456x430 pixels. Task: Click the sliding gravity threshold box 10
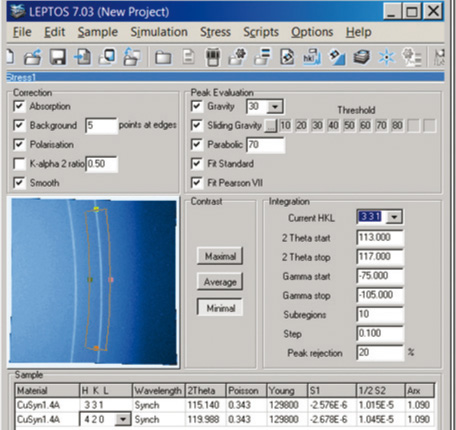[285, 126]
